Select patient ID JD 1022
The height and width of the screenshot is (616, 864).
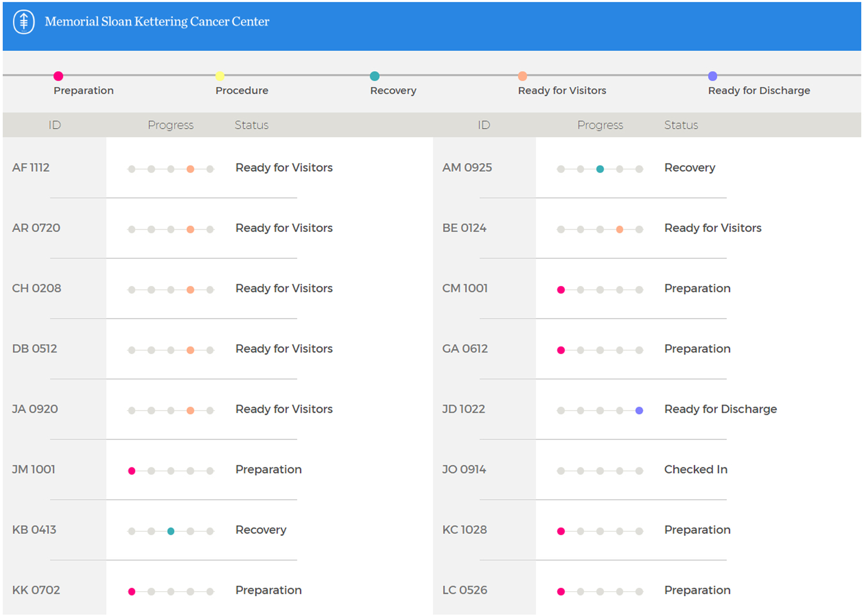point(463,409)
